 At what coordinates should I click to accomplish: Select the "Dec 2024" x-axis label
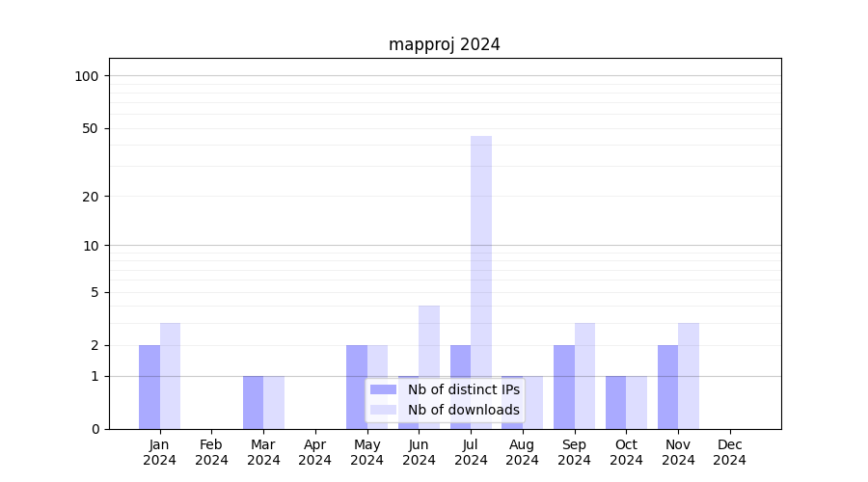click(729, 452)
